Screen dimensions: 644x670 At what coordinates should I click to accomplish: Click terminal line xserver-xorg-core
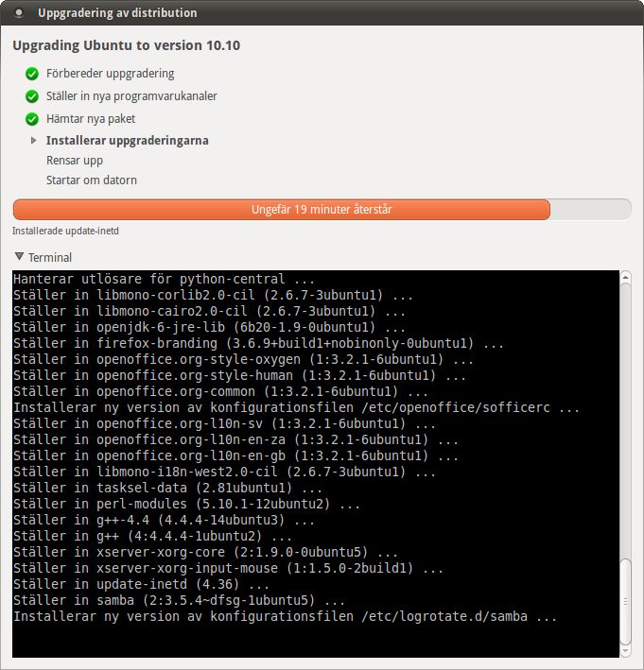pos(205,552)
